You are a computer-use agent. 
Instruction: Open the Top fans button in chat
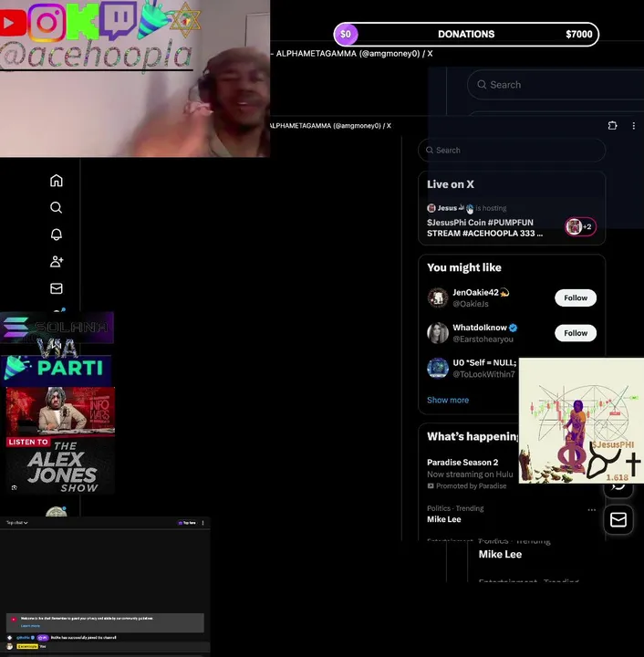187,523
